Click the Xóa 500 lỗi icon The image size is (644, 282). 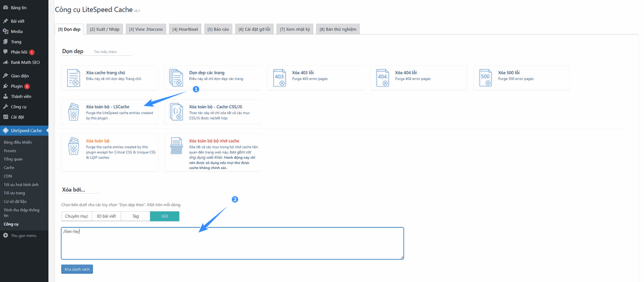[486, 78]
